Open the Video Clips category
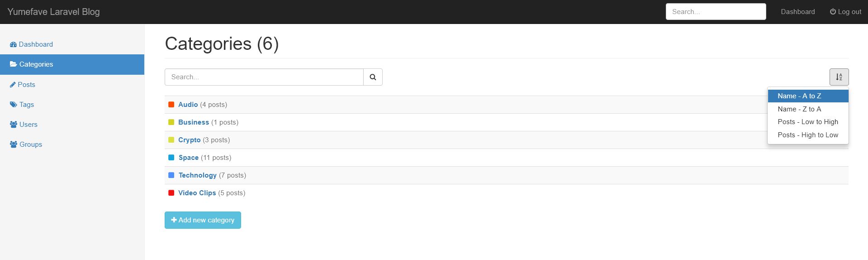Viewport: 868px width, 260px height. click(197, 193)
